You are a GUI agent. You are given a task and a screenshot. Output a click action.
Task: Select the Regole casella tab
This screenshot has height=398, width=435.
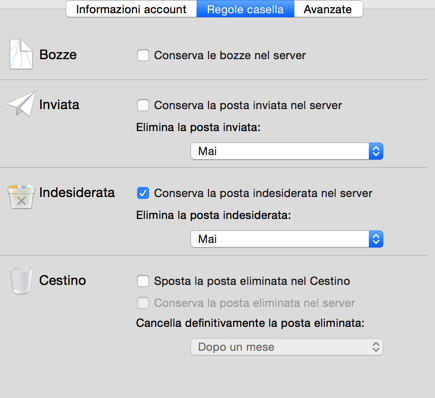[245, 9]
